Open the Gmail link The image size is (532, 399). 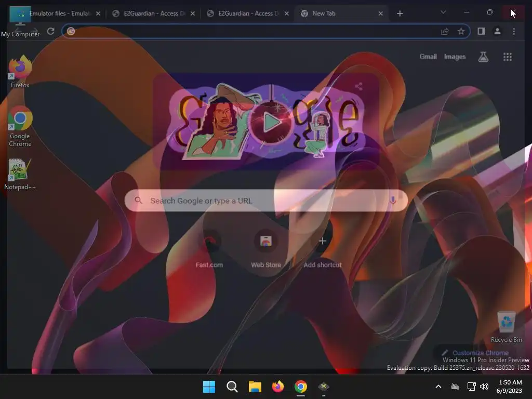point(428,57)
